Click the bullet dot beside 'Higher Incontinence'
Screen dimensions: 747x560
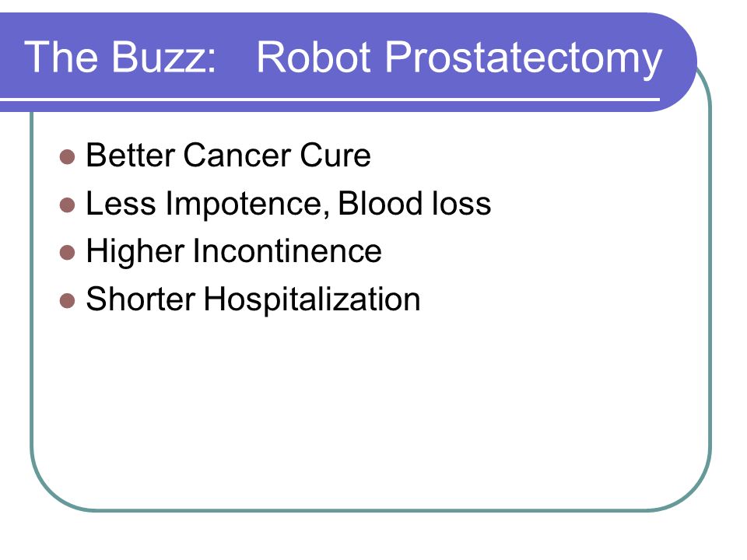68,253
